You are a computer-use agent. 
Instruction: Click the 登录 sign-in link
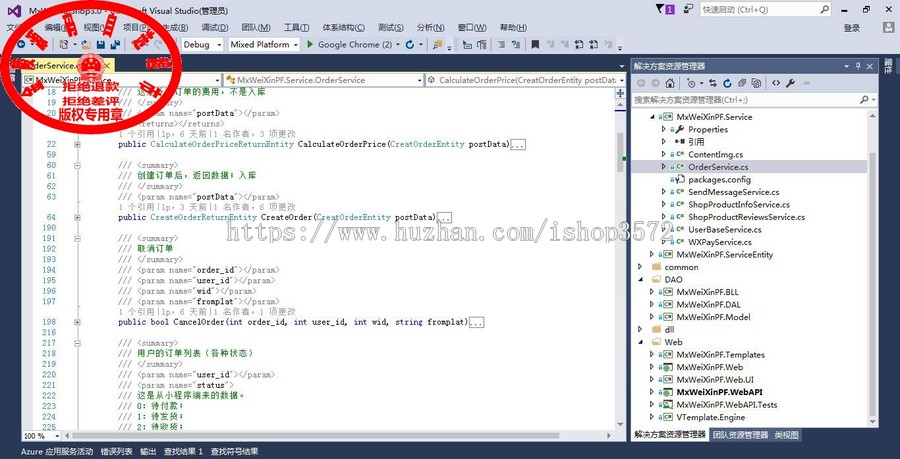[852, 28]
